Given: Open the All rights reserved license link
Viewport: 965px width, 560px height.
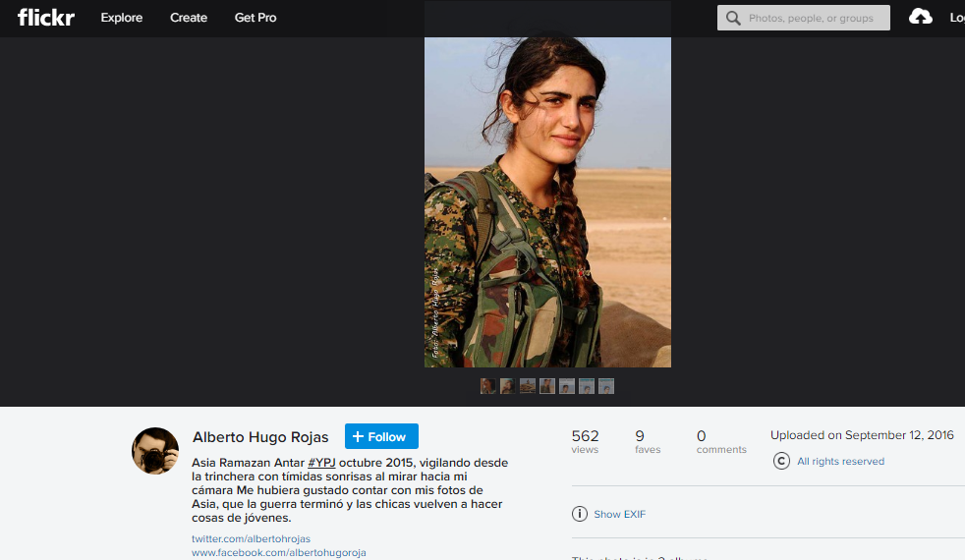Looking at the screenshot, I should [x=840, y=461].
